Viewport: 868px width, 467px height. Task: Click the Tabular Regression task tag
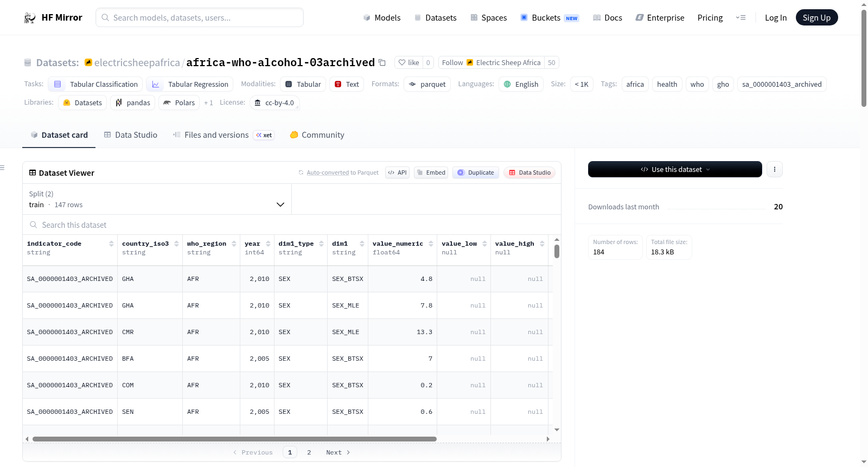190,84
